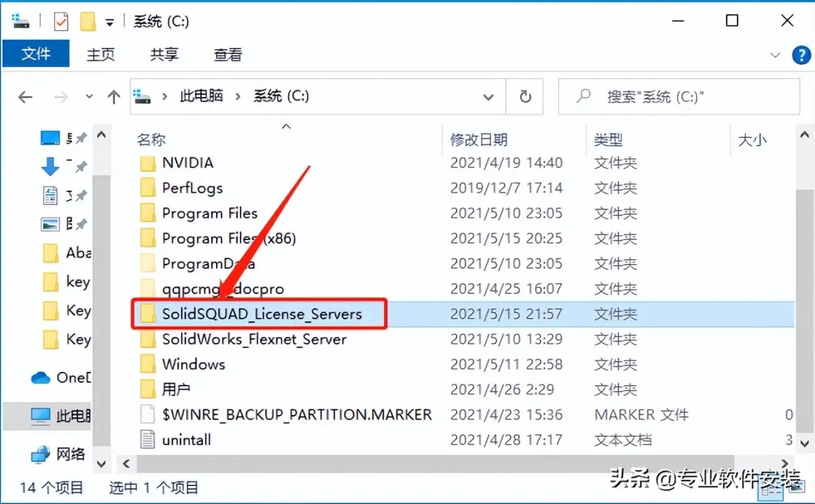Viewport: 815px width, 504px height.
Task: Open the 文件 ribbon tab
Action: 36,54
